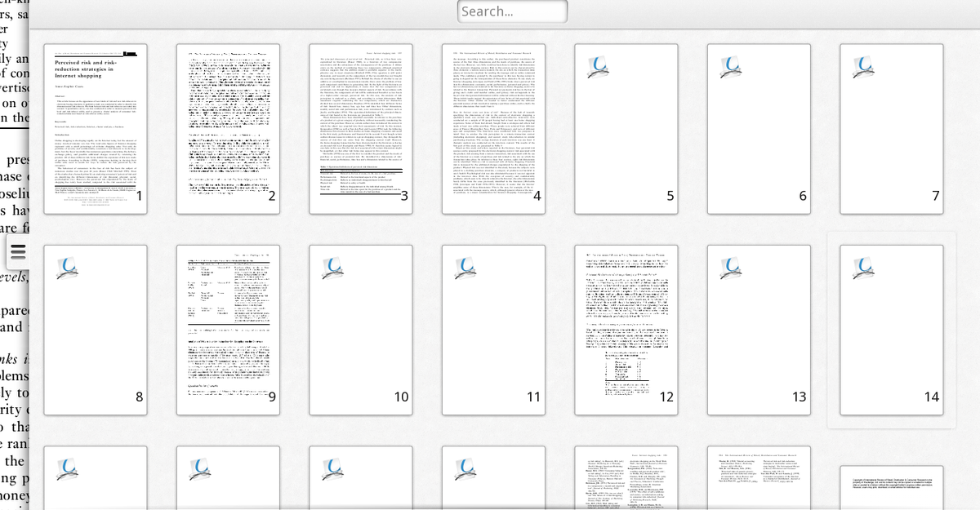Screen dimensions: 980x510
Task: Click the loading icon on page 8
Action: pos(67,268)
